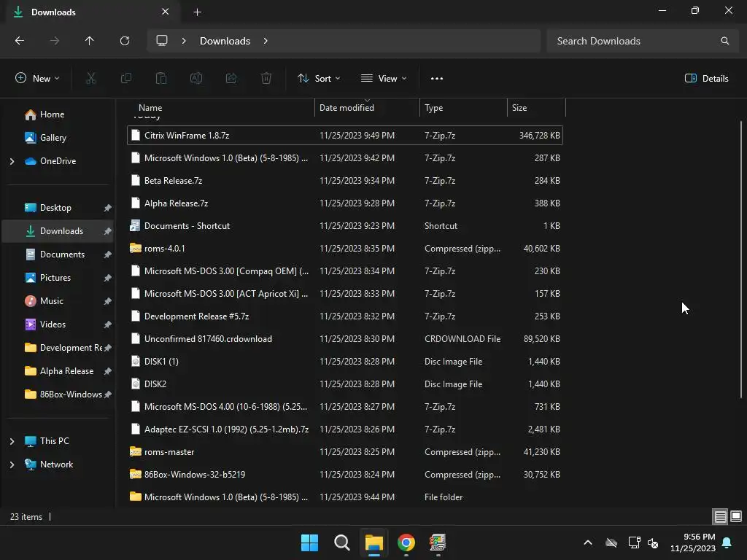Switch to large thumbnails view icon
Image resolution: width=747 pixels, height=560 pixels.
(x=736, y=516)
